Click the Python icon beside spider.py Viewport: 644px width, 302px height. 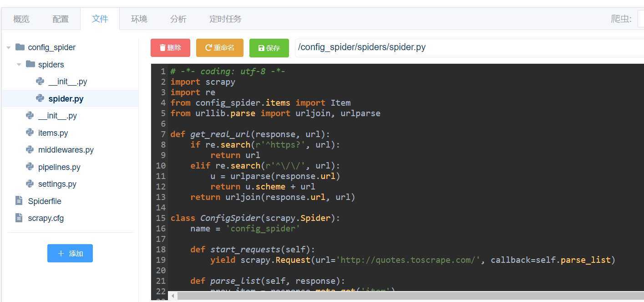[40, 98]
